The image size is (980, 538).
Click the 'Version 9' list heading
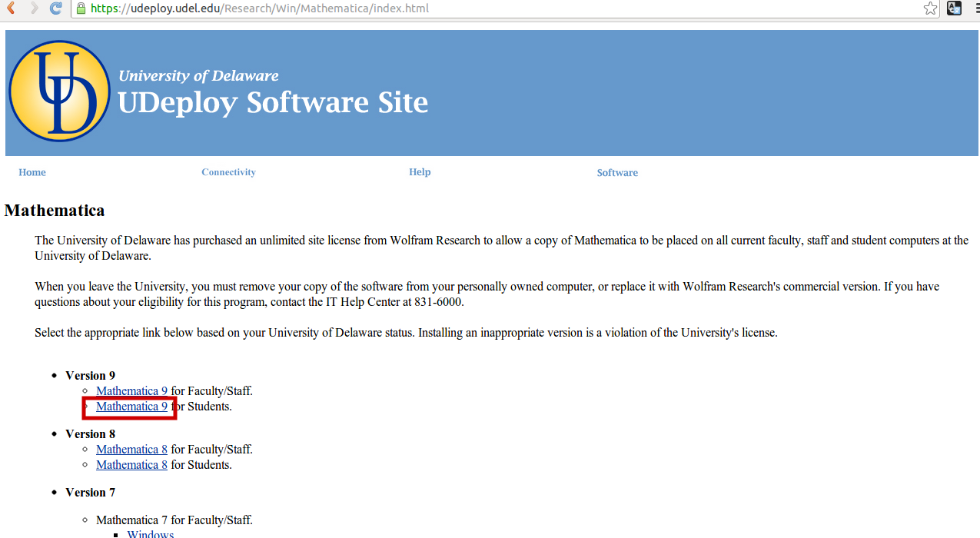90,376
